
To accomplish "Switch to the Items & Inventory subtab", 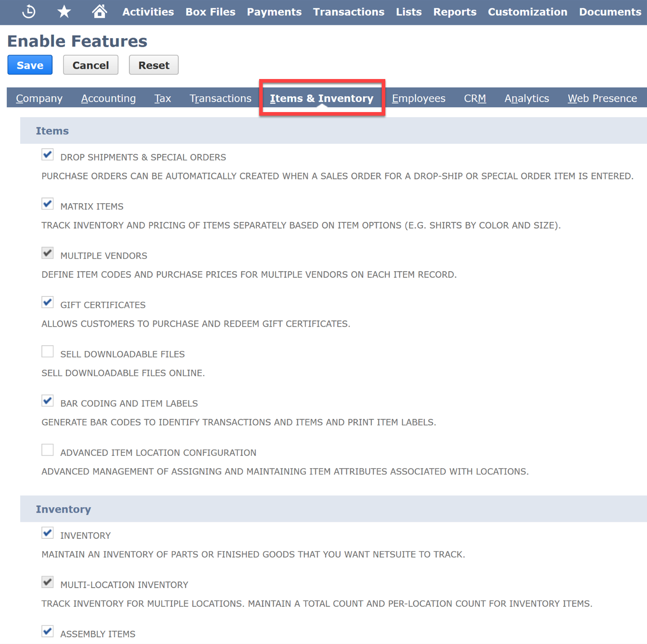I will (x=321, y=98).
